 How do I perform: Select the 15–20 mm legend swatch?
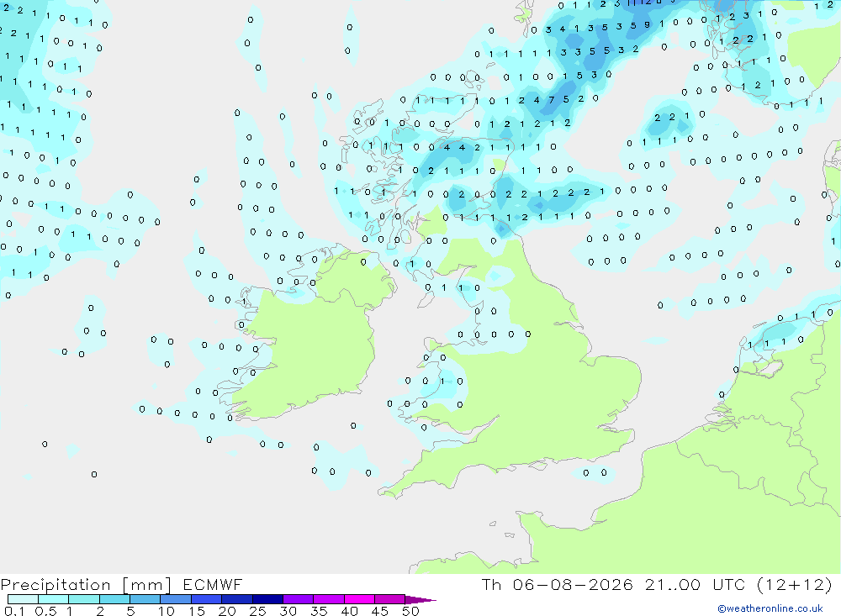pyautogui.click(x=206, y=599)
